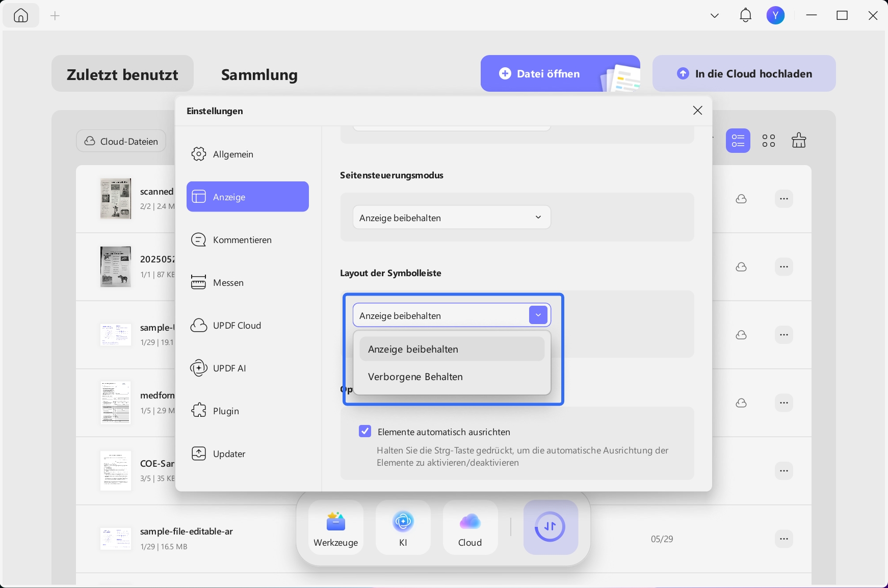
Task: Click the clear list broom icon
Action: (x=799, y=140)
